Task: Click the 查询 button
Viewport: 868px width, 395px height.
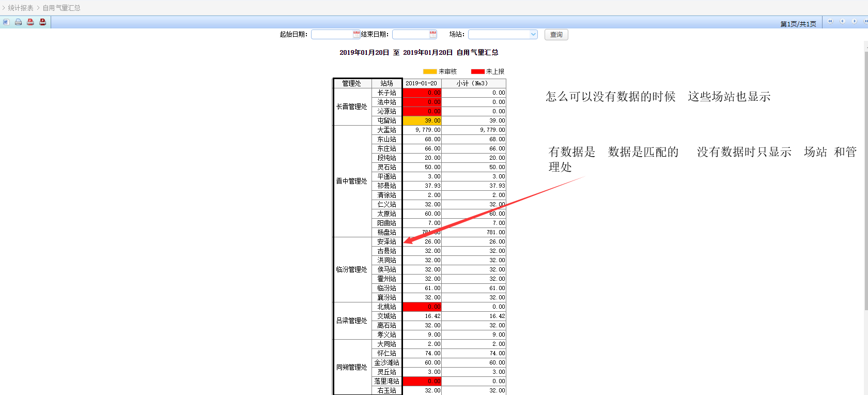Action: point(556,35)
